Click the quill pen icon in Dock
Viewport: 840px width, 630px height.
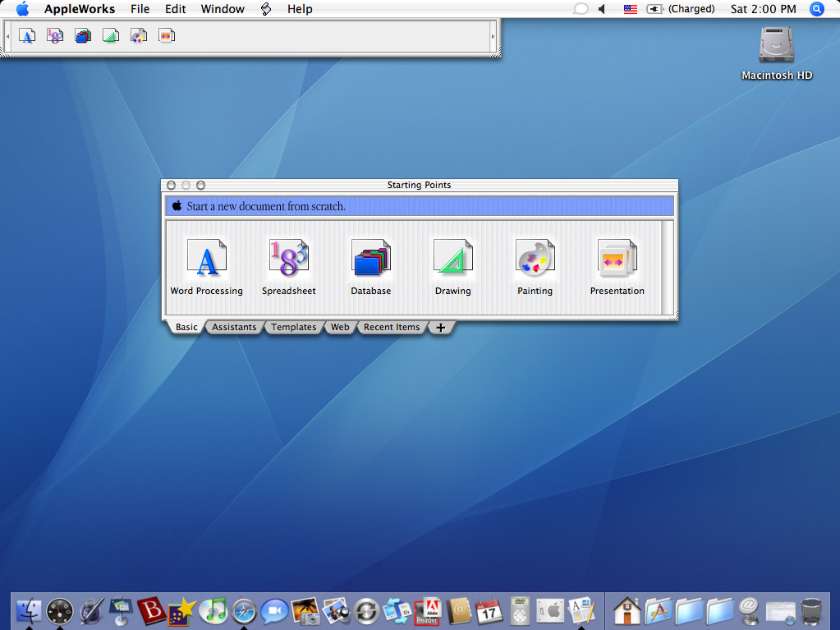point(92,611)
